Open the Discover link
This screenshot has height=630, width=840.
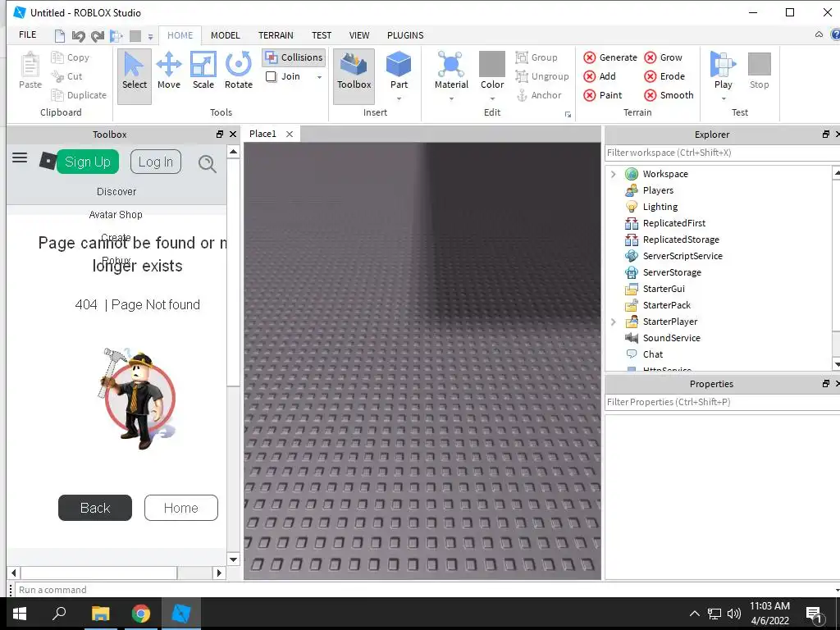coord(116,192)
